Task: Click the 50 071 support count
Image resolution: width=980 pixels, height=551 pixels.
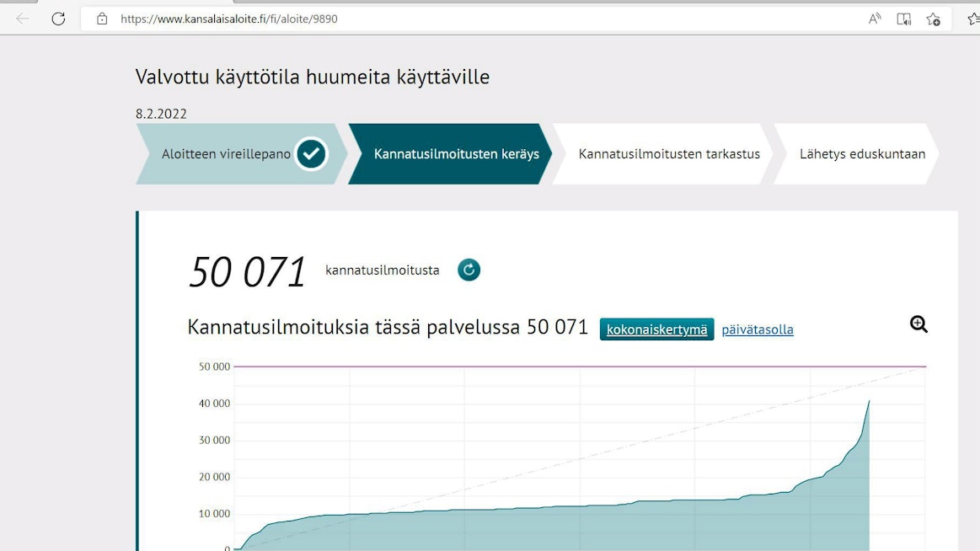Action: pyautogui.click(x=248, y=272)
